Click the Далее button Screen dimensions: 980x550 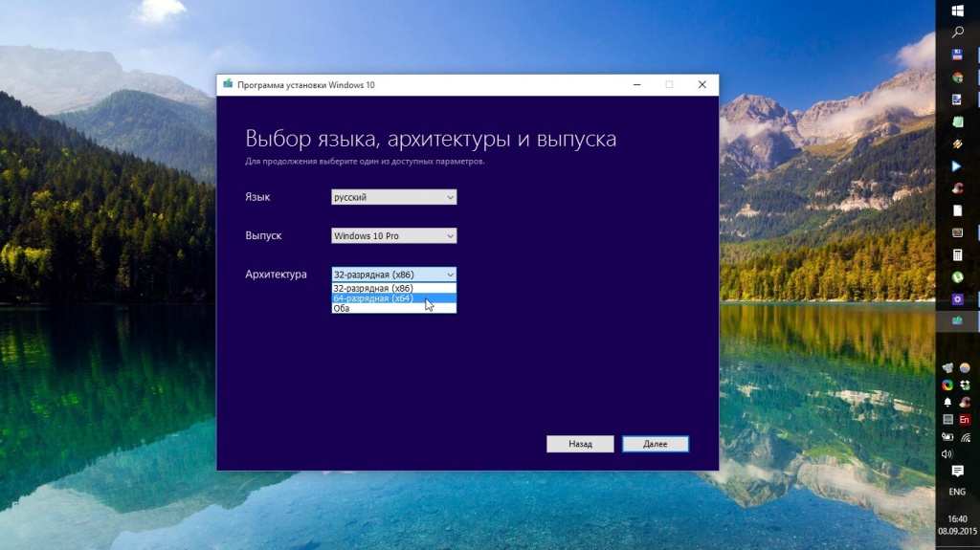tap(655, 444)
